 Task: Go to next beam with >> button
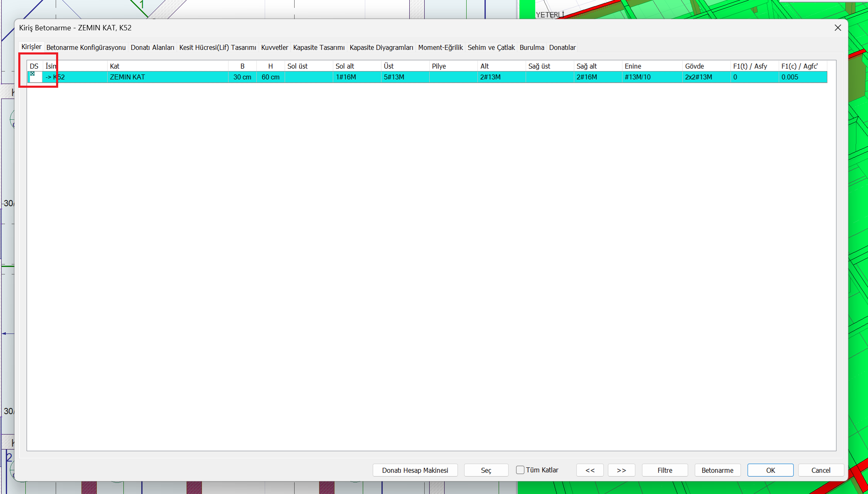point(622,470)
